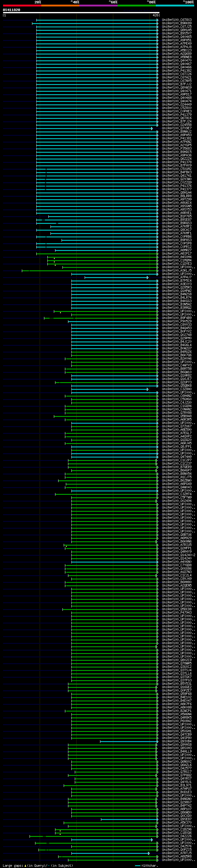
Task: Click the UniRef100_A6R3R5 label
Action: [177, 419]
